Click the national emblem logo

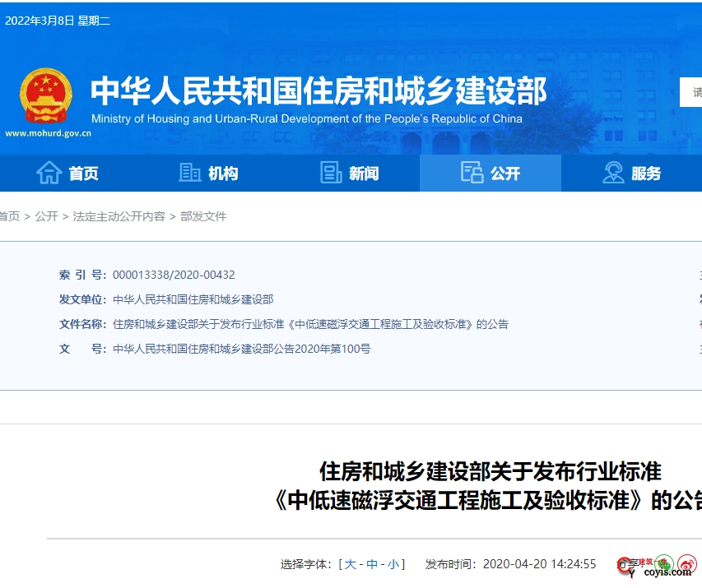[x=45, y=95]
